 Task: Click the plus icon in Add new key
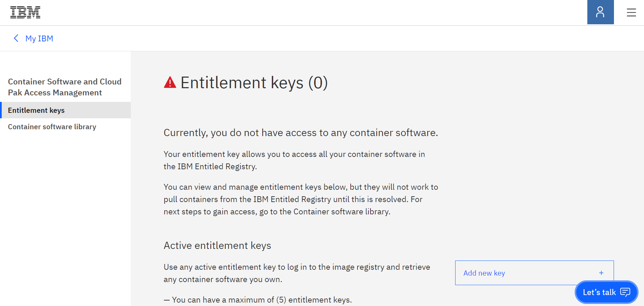click(601, 273)
